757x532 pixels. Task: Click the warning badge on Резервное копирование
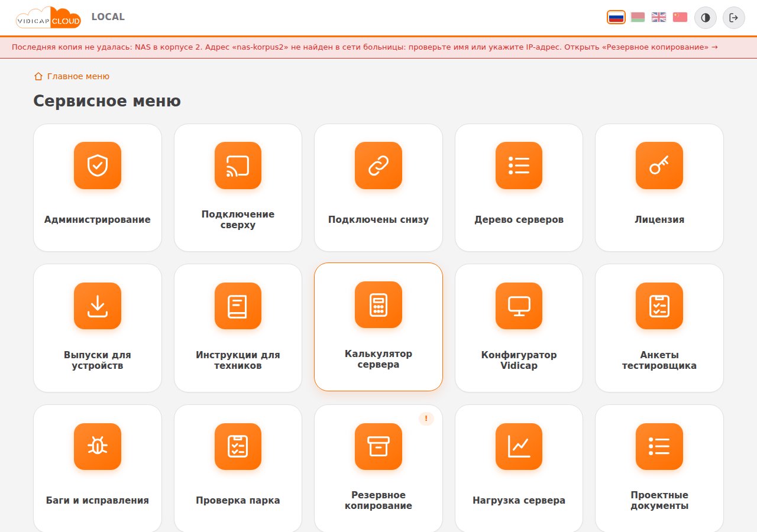[x=426, y=419]
